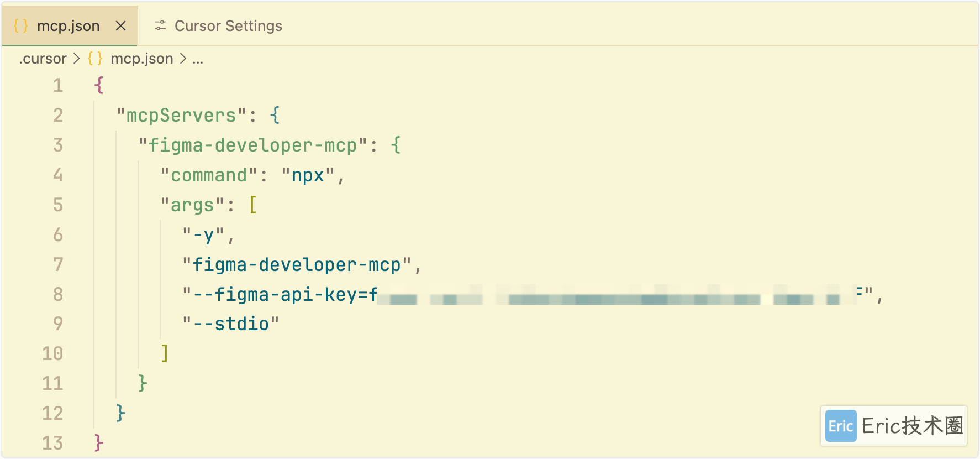980x459 pixels.
Task: Click the "figma-developer-mcp" string on line 7
Action: [x=297, y=264]
